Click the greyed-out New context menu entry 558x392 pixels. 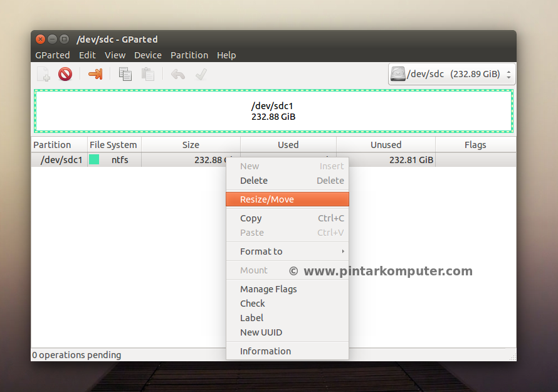(287, 166)
